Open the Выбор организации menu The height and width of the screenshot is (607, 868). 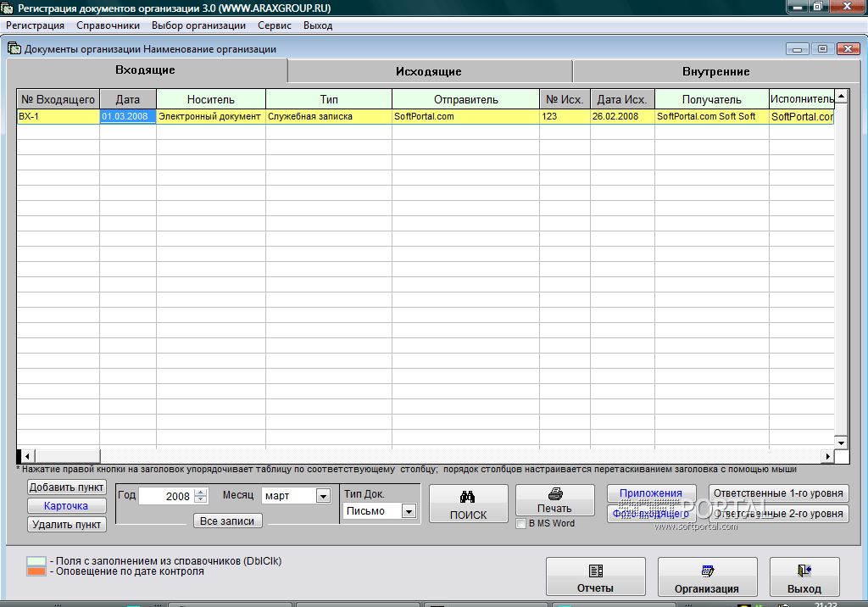198,25
